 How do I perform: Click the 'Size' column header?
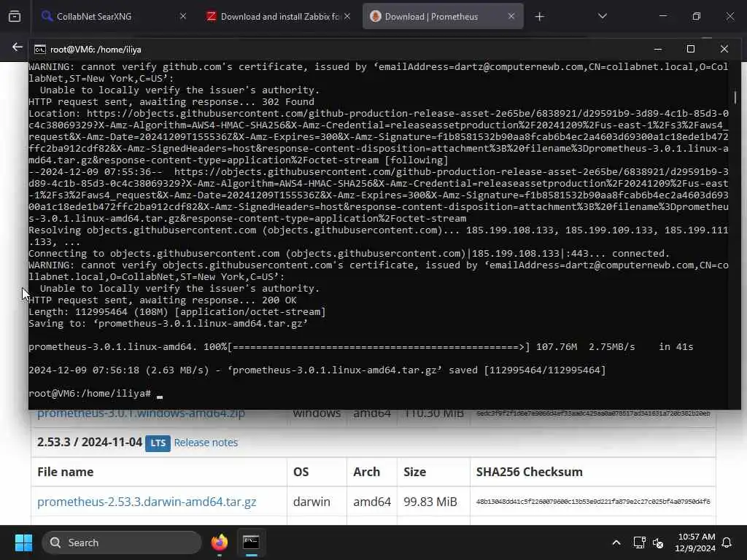pyautogui.click(x=414, y=472)
